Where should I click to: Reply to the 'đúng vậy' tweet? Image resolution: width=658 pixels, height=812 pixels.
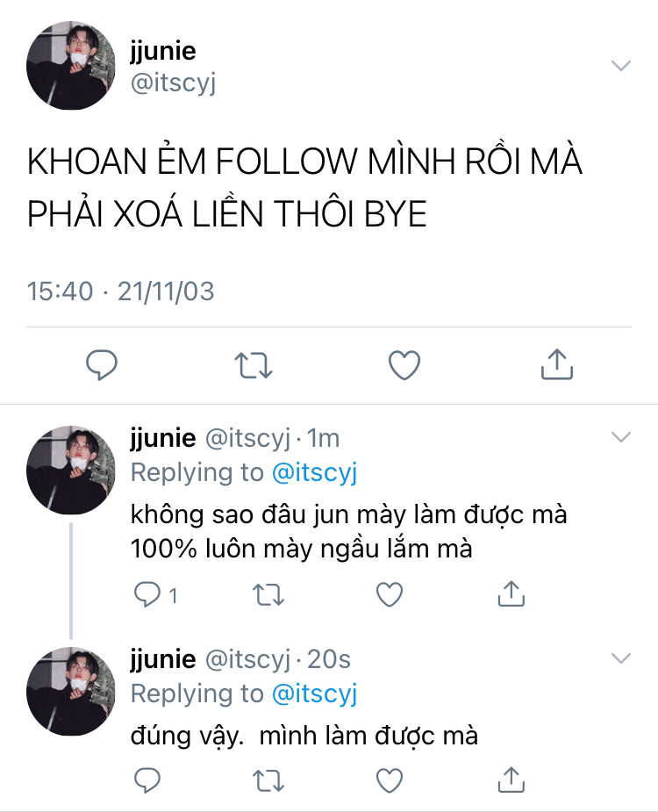coord(147,780)
